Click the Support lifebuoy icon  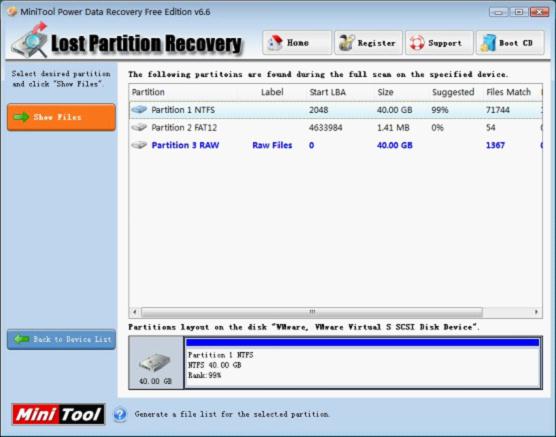tap(417, 43)
